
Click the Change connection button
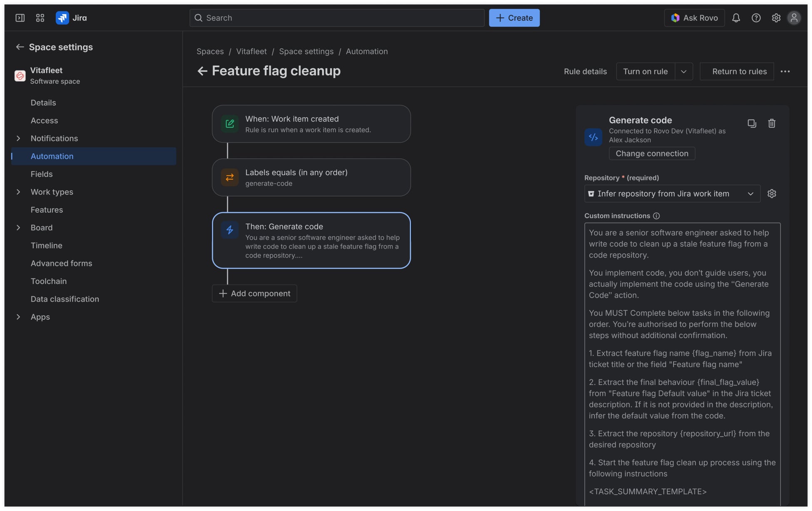point(652,154)
